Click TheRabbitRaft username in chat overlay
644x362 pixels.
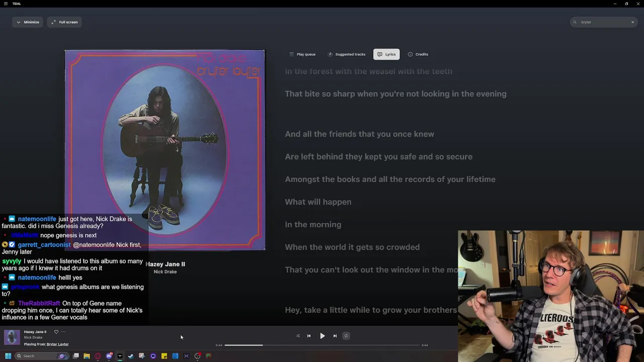[39, 304]
